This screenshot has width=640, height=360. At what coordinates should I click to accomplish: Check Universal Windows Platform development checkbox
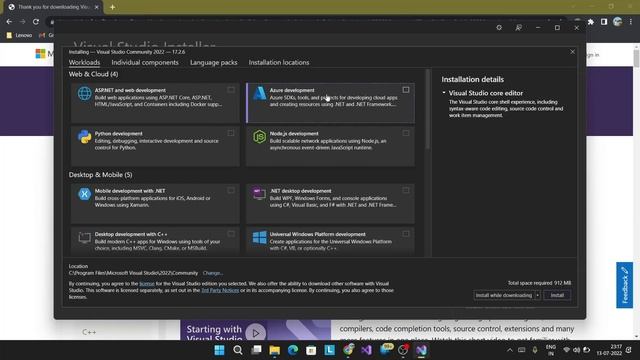406,234
